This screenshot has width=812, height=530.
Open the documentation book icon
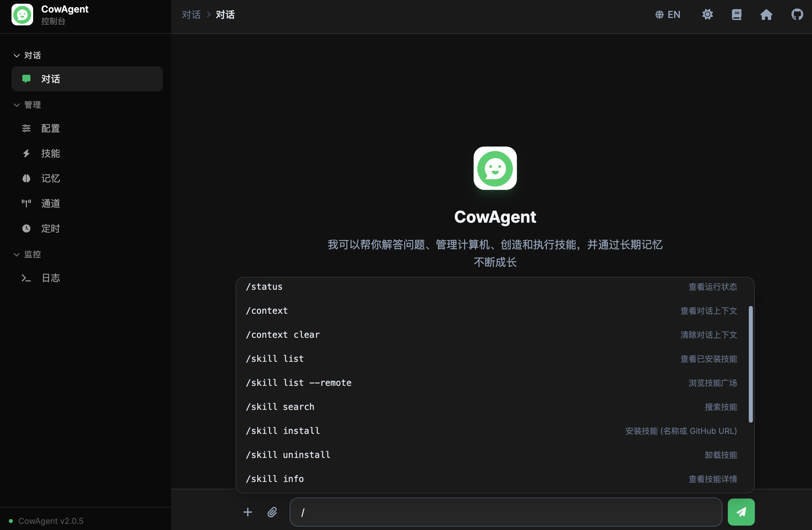pyautogui.click(x=736, y=15)
